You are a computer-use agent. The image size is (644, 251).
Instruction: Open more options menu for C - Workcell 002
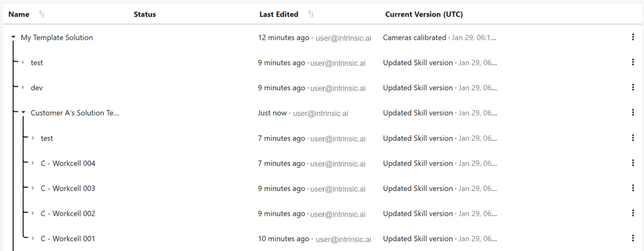pyautogui.click(x=633, y=213)
